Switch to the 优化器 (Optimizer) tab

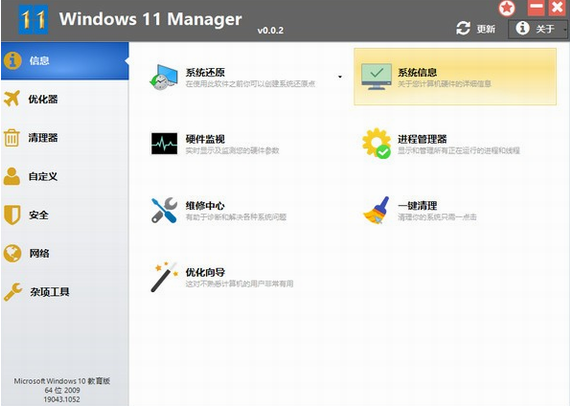65,99
